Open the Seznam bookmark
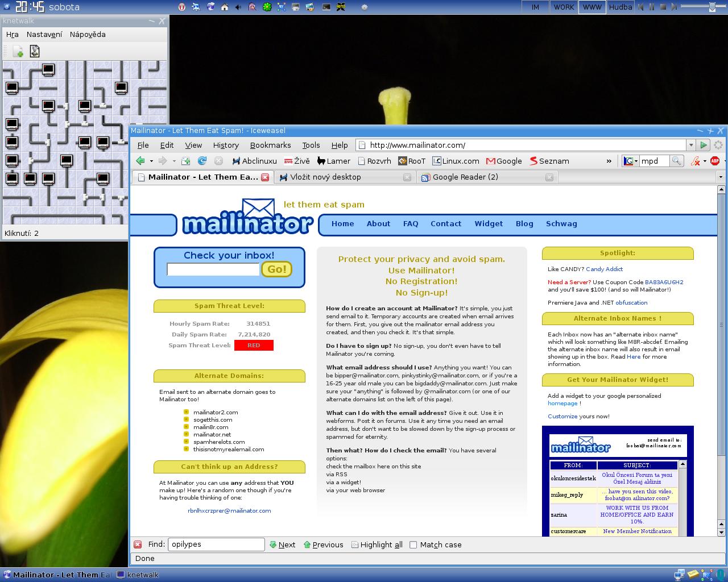 pos(549,161)
